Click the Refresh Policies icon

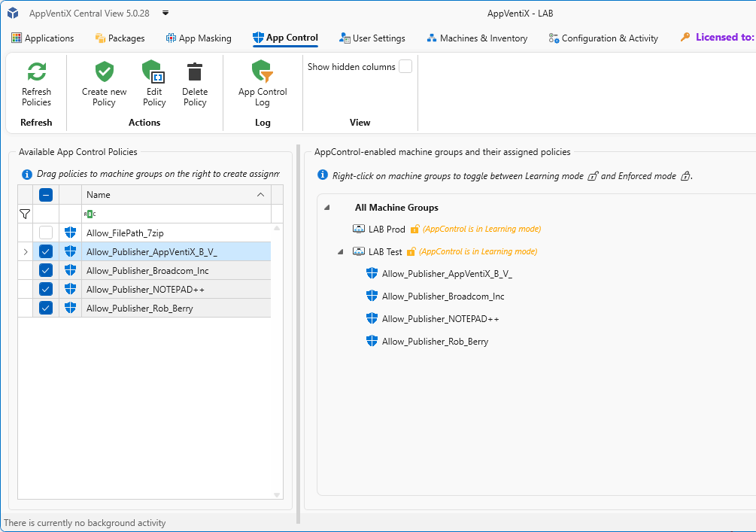(36, 72)
